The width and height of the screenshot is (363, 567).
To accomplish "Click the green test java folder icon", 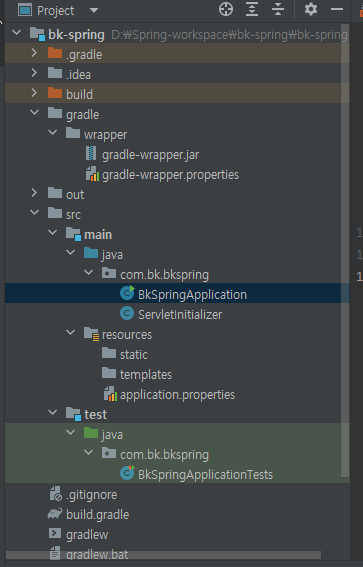I will point(91,432).
